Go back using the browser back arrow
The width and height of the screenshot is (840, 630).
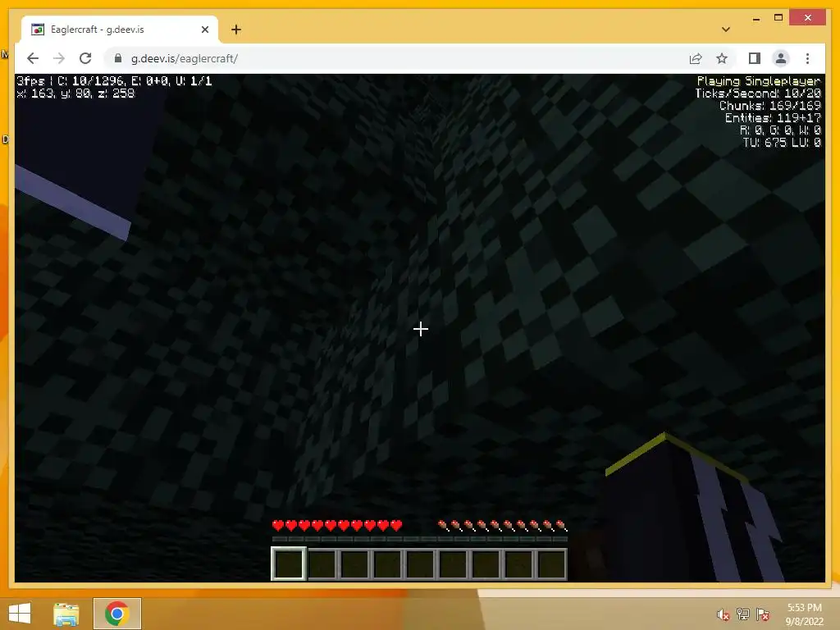(33, 58)
